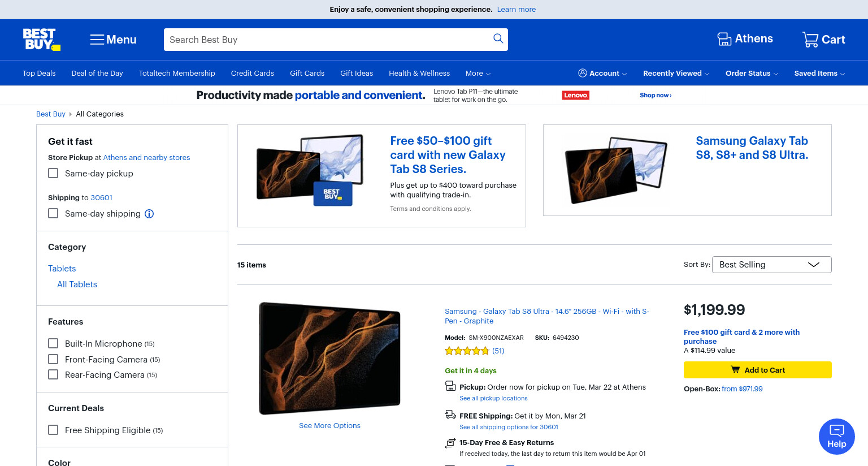The width and height of the screenshot is (868, 466).
Task: Click the Best Buy logo
Action: pos(41,40)
